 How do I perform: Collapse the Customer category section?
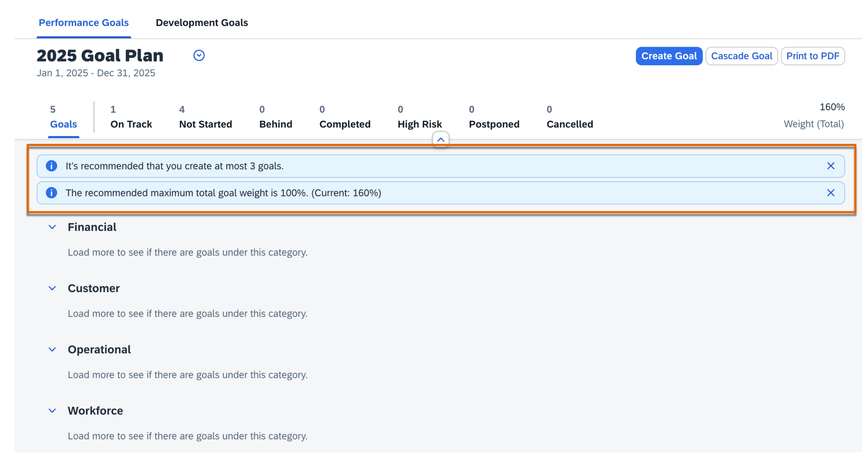[x=52, y=288]
